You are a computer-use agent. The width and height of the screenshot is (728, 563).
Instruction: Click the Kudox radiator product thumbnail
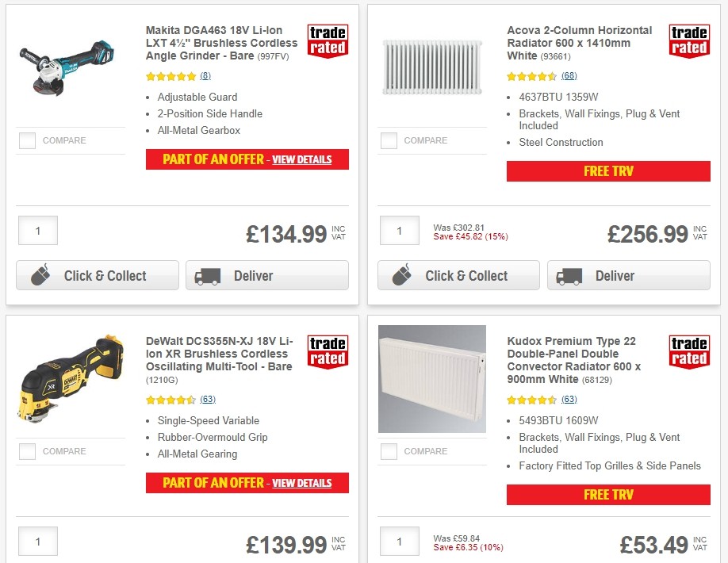click(x=432, y=378)
